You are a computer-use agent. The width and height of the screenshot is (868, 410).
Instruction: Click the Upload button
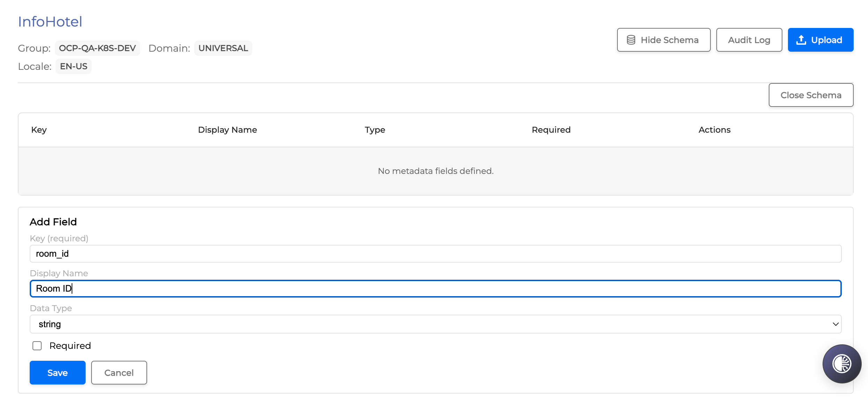pos(820,40)
